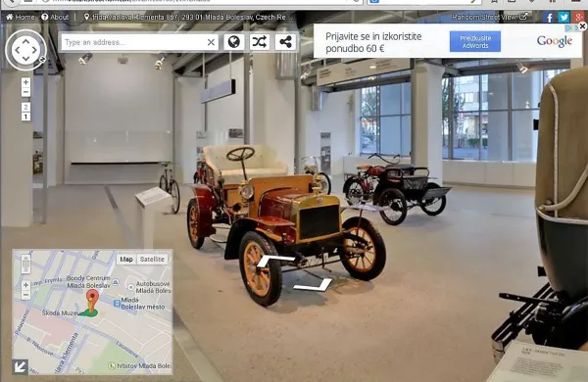The height and width of the screenshot is (382, 588).
Task: Click the Google logo in ad
Action: [555, 41]
